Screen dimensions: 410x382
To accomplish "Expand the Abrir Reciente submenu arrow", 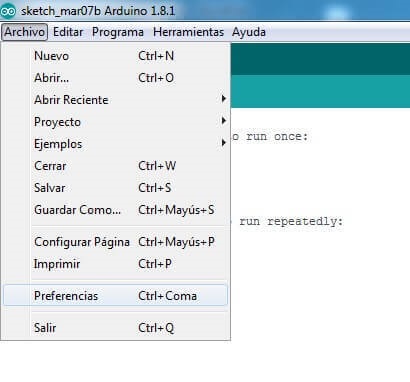I will coord(224,99).
